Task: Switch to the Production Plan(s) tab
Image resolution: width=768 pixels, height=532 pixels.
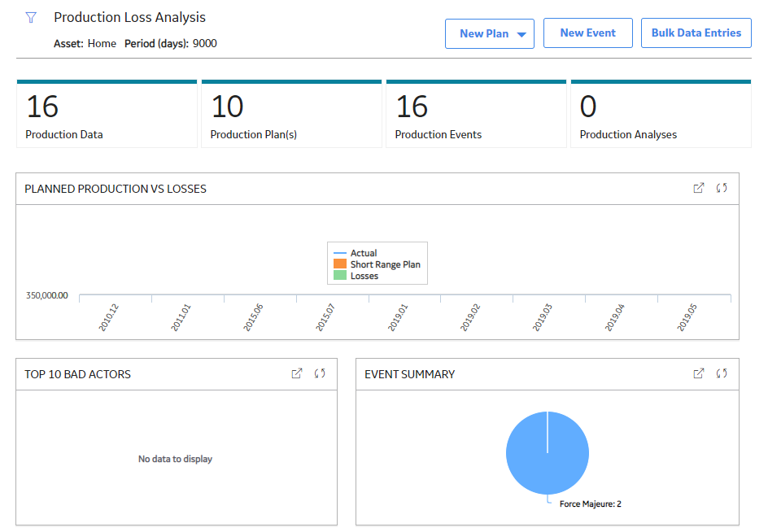Action: (x=291, y=114)
